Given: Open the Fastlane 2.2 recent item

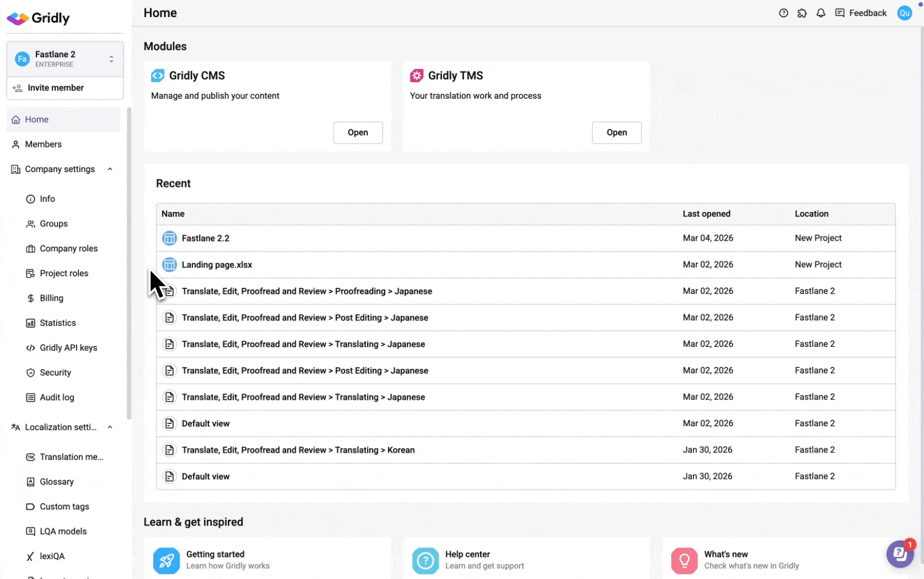Looking at the screenshot, I should (x=205, y=238).
